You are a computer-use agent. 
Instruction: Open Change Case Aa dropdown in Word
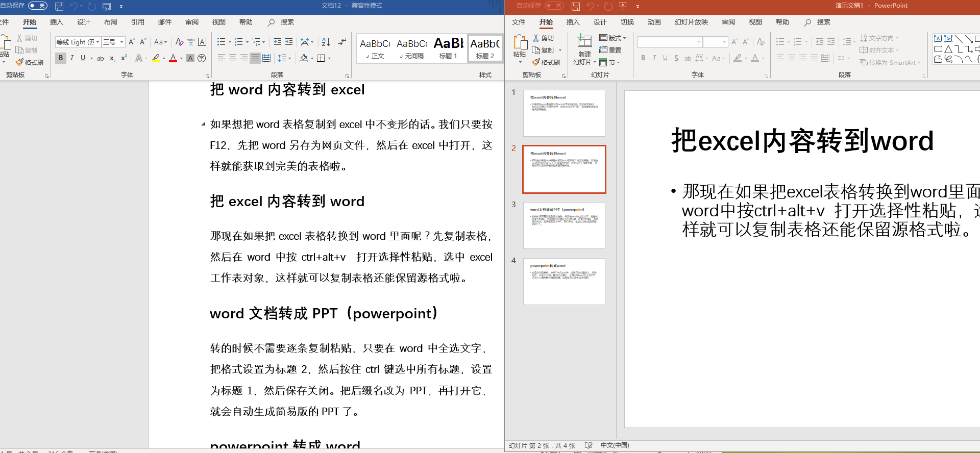tap(161, 42)
